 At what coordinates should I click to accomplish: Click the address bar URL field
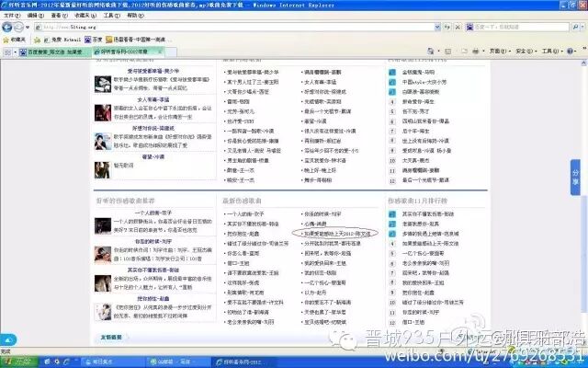(234, 27)
